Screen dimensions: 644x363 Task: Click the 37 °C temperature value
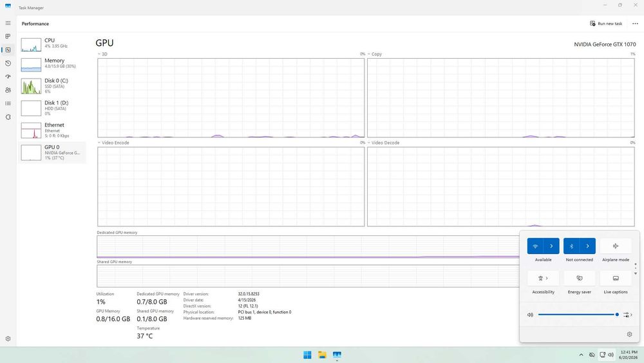[x=144, y=336]
